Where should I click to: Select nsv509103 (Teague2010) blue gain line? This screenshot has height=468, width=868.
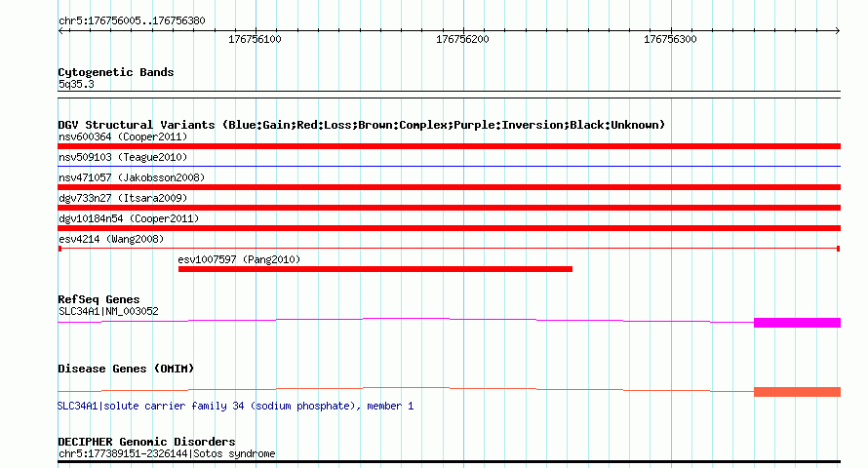[449, 166]
